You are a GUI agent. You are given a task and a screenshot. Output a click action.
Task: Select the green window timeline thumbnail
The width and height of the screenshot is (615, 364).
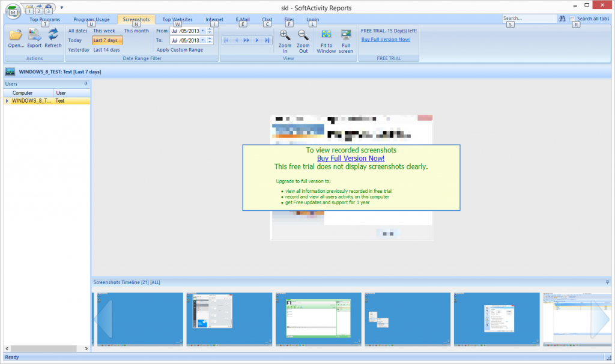318,318
